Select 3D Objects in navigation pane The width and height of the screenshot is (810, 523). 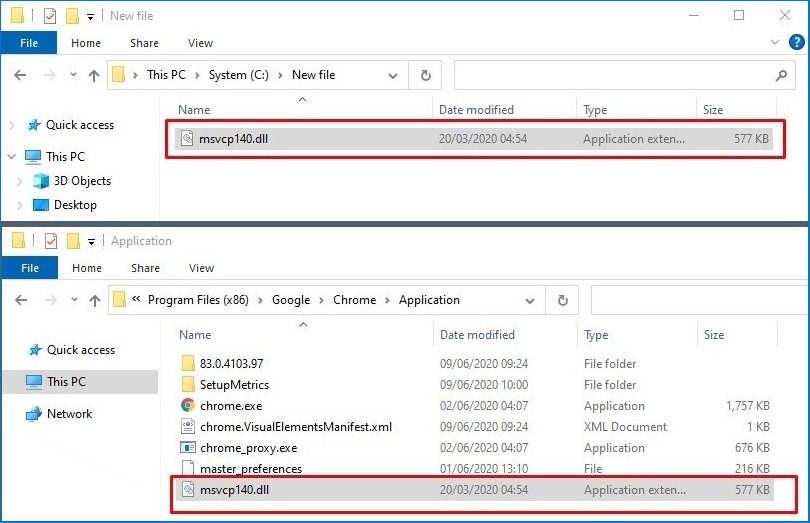point(71,181)
